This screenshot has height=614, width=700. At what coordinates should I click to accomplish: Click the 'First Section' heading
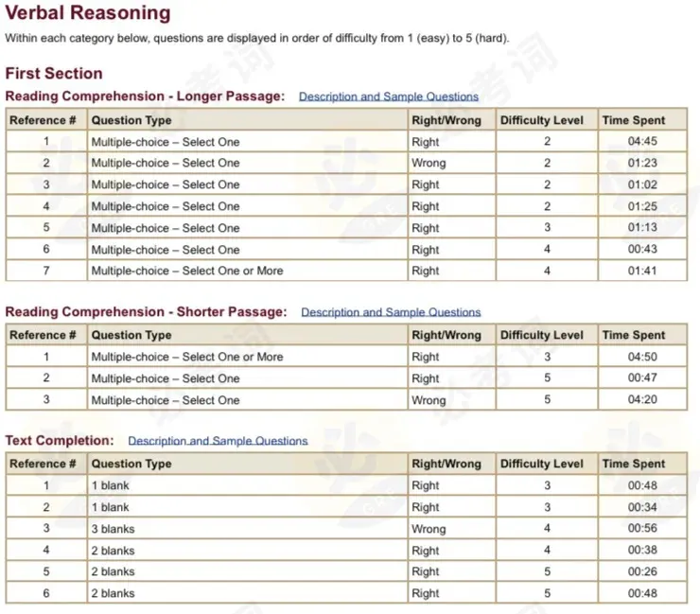pos(54,73)
